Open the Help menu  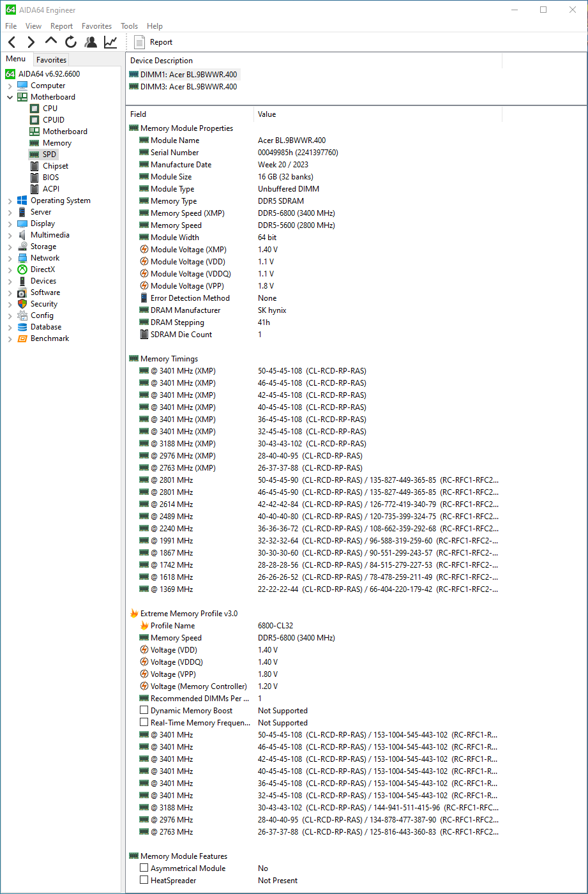point(155,26)
